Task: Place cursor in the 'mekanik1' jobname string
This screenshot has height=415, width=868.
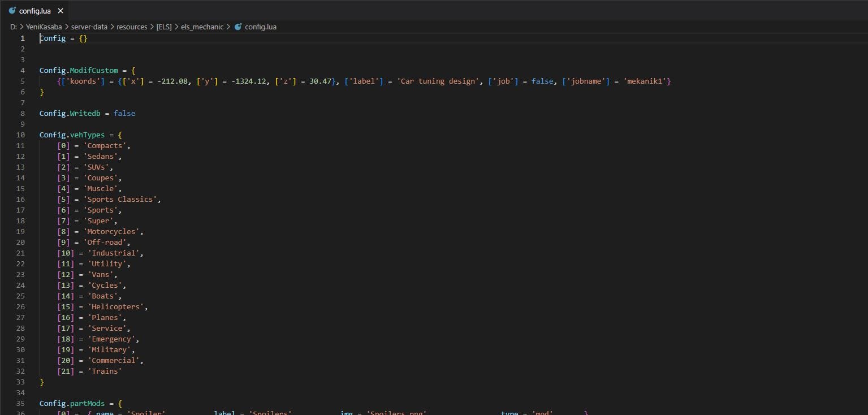Action: tap(645, 81)
